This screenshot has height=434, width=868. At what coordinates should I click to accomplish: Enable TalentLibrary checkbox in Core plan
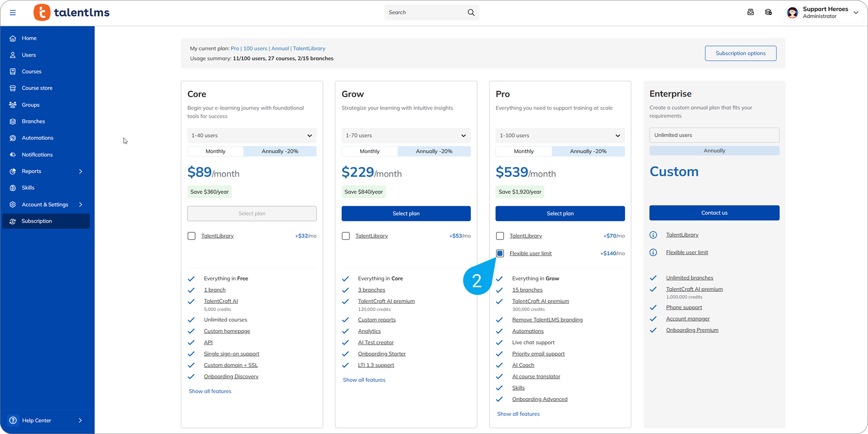pos(192,236)
